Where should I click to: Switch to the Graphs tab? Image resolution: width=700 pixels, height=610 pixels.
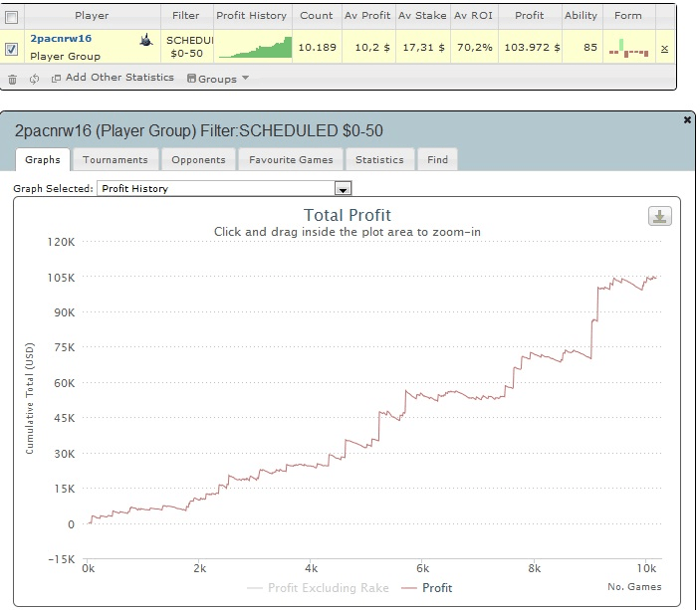pyautogui.click(x=43, y=160)
